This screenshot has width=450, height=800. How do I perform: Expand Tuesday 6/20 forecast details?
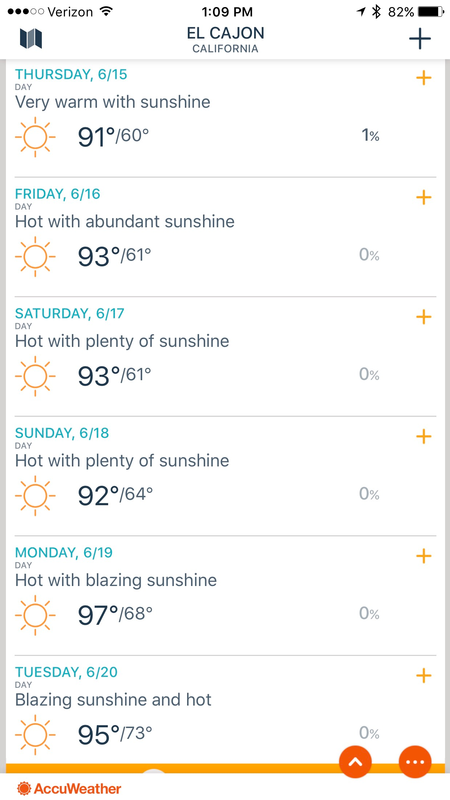pyautogui.click(x=423, y=676)
